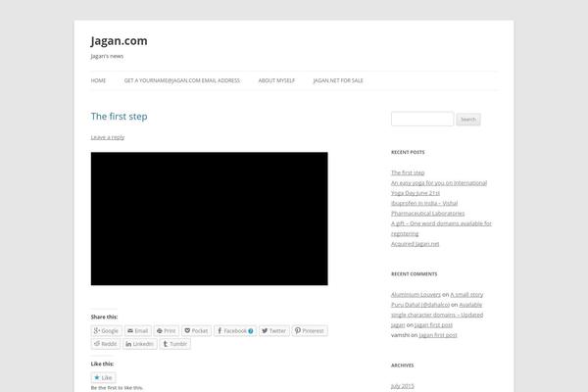This screenshot has width=588, height=392.
Task: Open 'Jagan first post' link after jagan
Action: point(433,325)
